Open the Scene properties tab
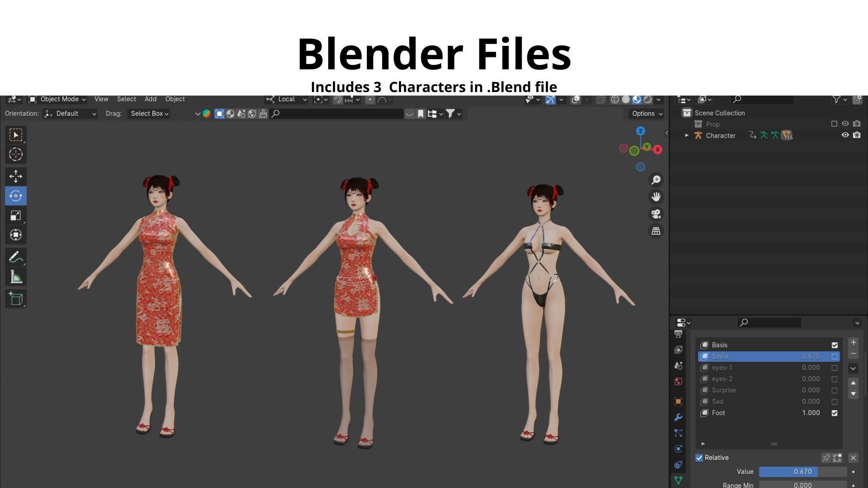This screenshot has height=488, width=868. [678, 366]
